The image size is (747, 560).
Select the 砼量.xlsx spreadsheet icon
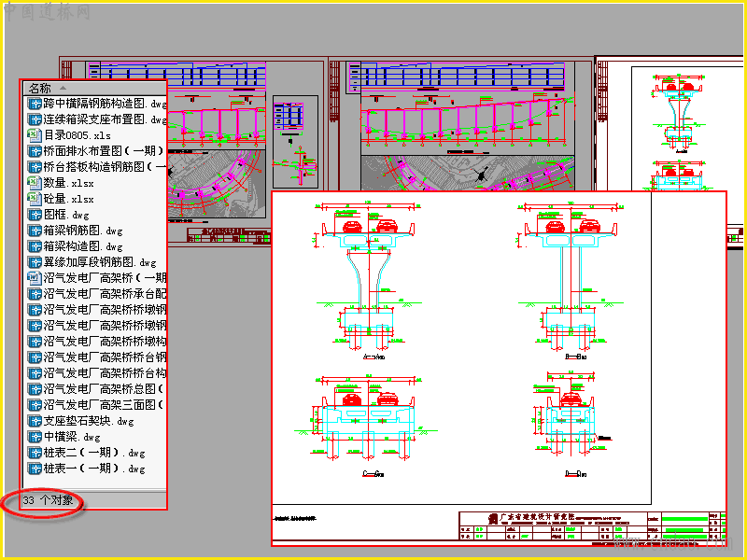point(35,199)
